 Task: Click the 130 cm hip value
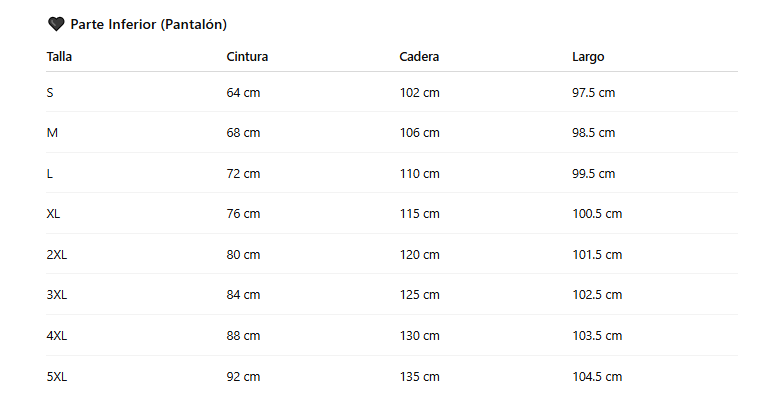419,336
